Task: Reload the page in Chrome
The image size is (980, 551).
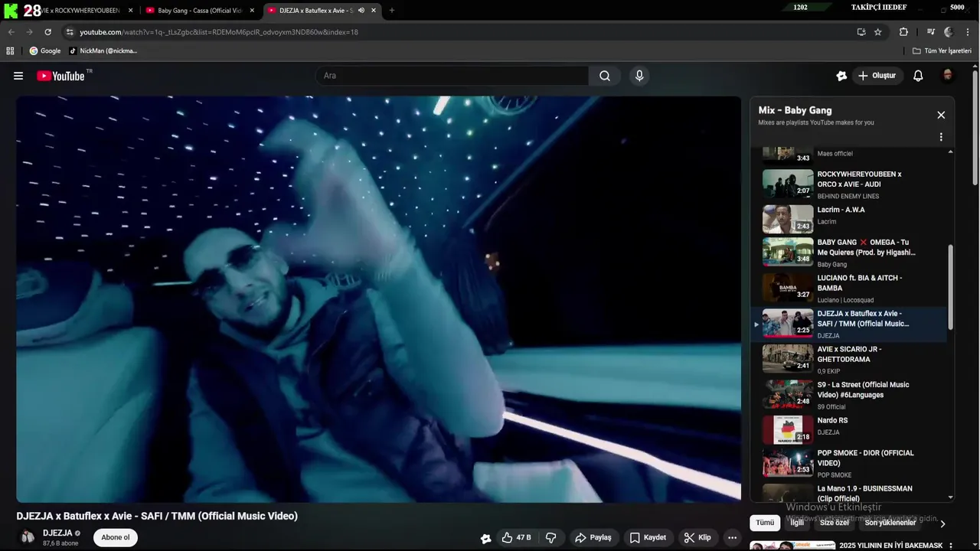Action: click(47, 32)
